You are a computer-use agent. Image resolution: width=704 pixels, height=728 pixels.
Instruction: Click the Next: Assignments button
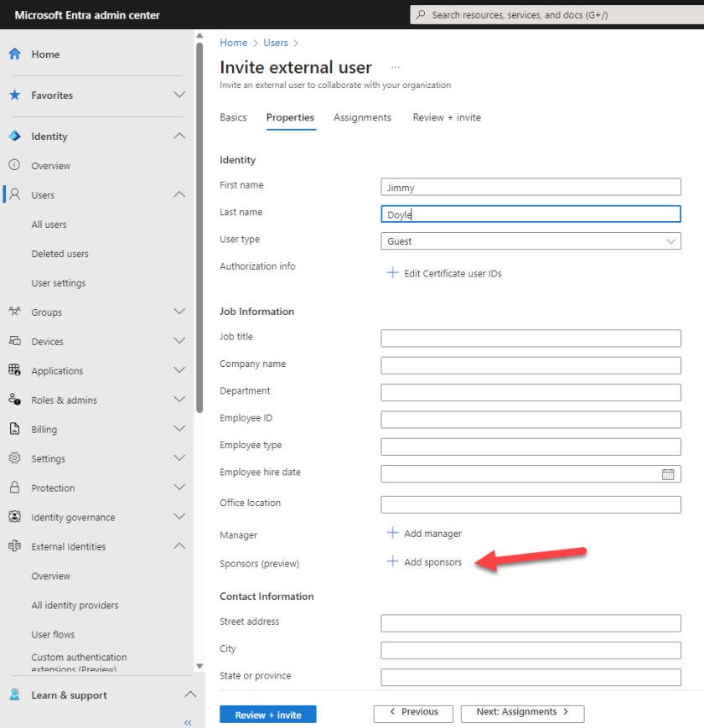pyautogui.click(x=522, y=712)
